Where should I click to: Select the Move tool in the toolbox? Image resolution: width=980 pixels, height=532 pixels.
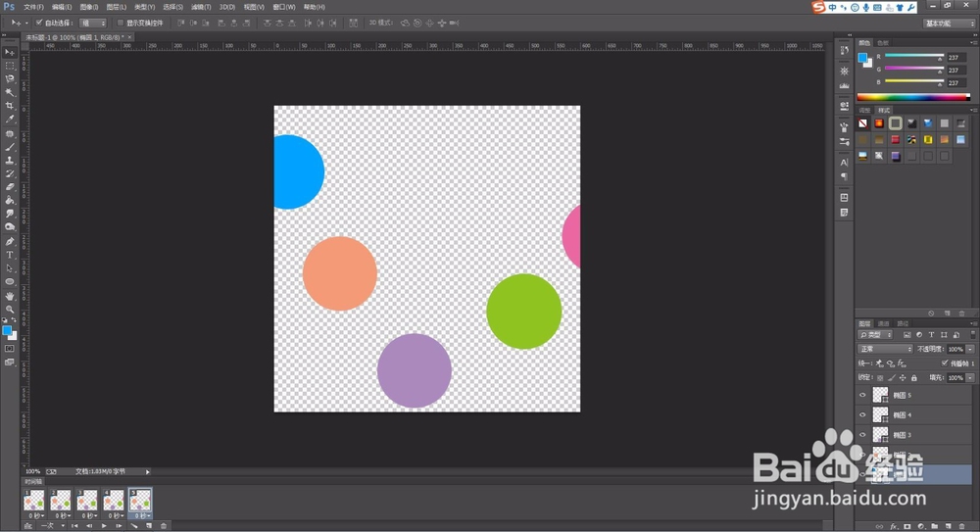(10, 53)
